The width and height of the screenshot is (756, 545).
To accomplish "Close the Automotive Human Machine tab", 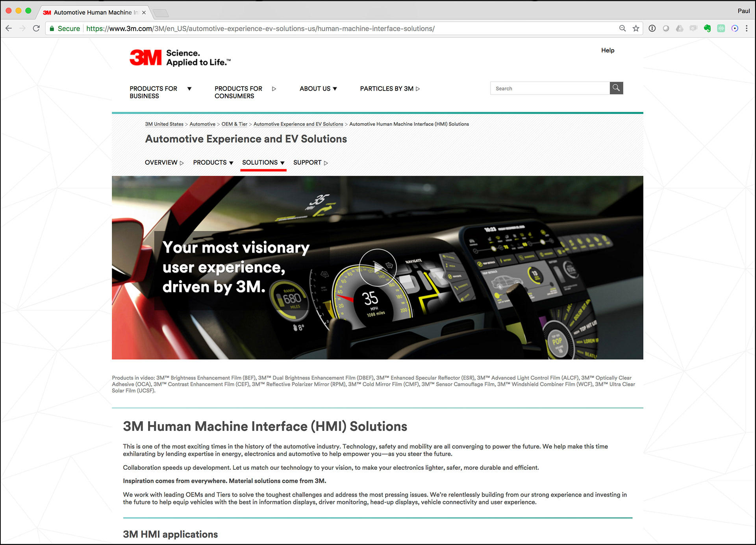I will [144, 13].
